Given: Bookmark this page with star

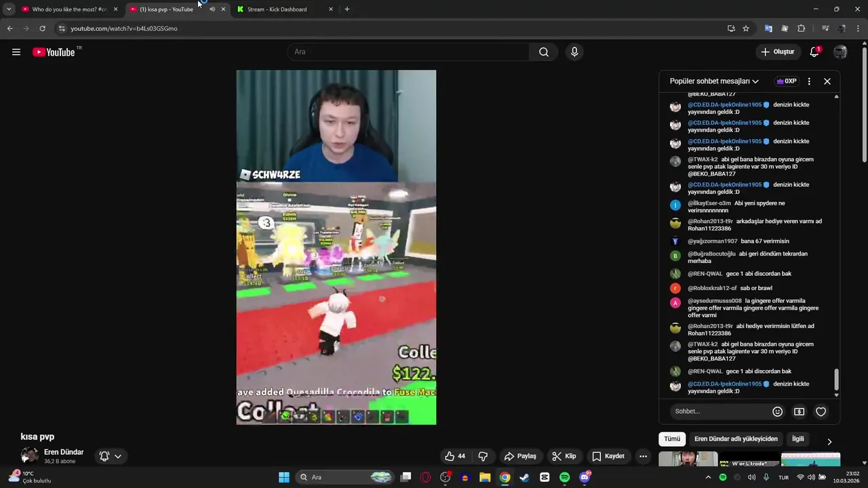Looking at the screenshot, I should [x=746, y=28].
